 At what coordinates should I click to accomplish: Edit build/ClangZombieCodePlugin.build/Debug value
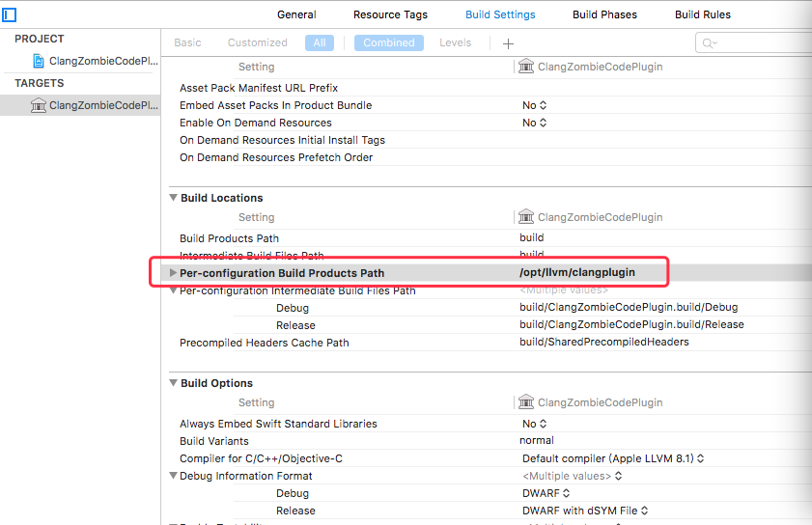[629, 307]
